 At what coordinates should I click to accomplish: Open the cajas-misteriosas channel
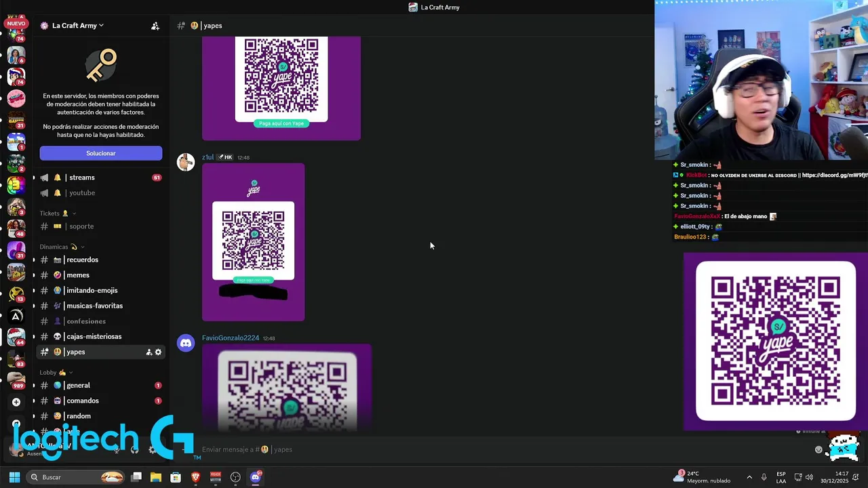99,336
